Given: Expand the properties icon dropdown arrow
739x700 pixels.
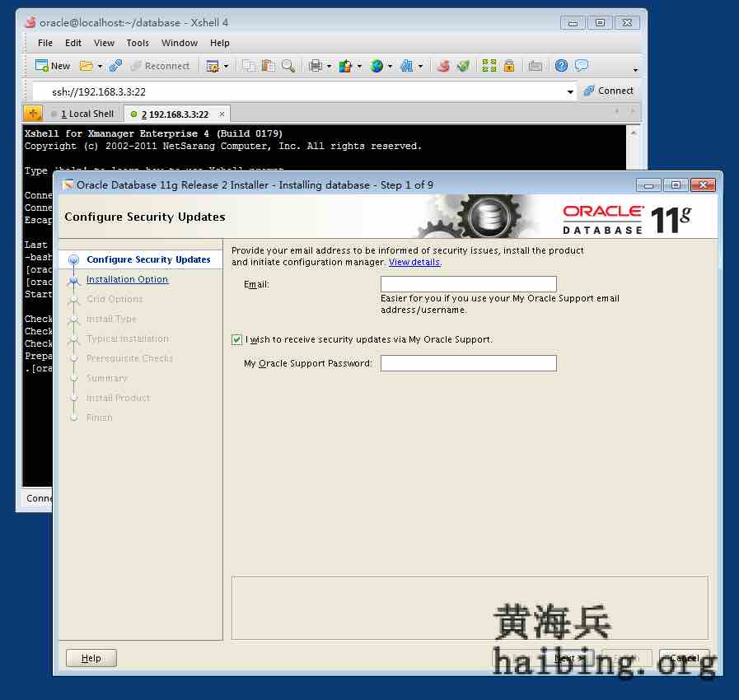Looking at the screenshot, I should (x=226, y=67).
